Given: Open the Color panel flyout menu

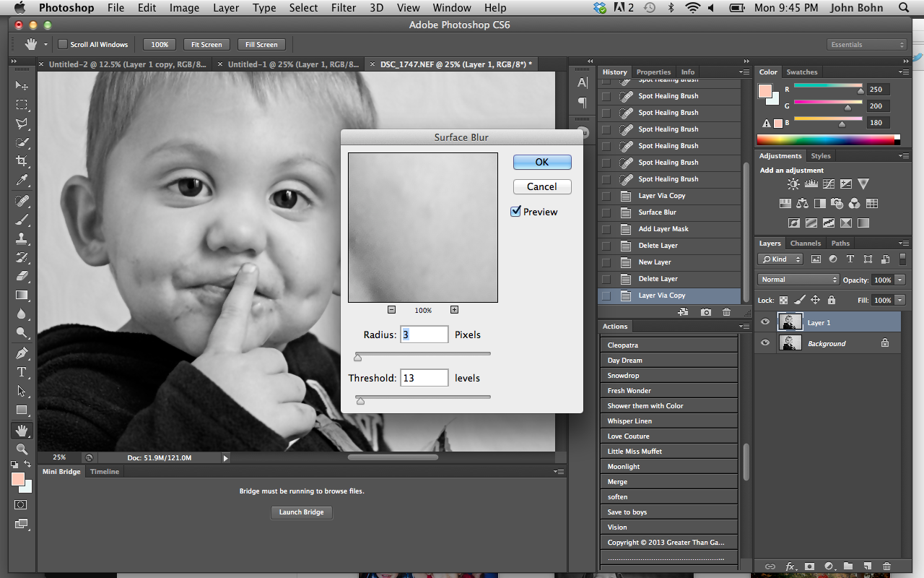Looking at the screenshot, I should (x=903, y=72).
